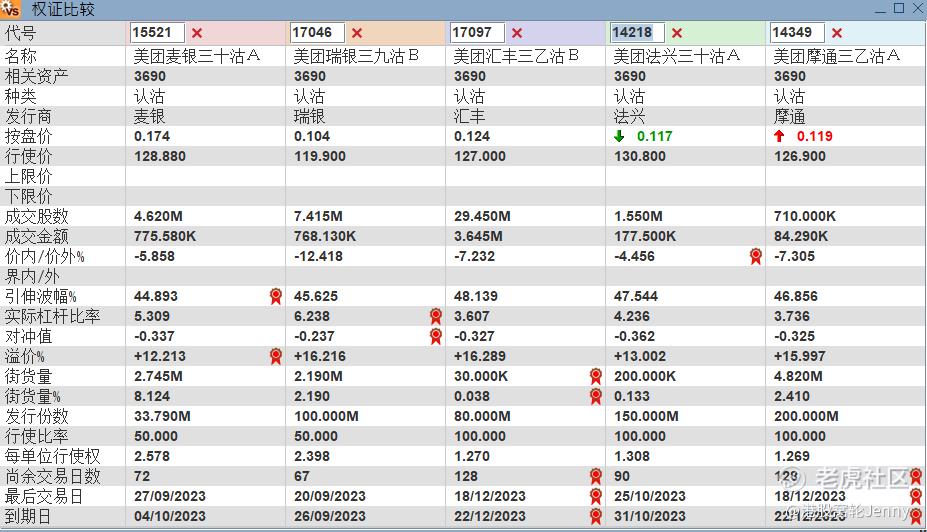Click the code input field showing 17046
The height and width of the screenshot is (532, 927).
(x=317, y=33)
